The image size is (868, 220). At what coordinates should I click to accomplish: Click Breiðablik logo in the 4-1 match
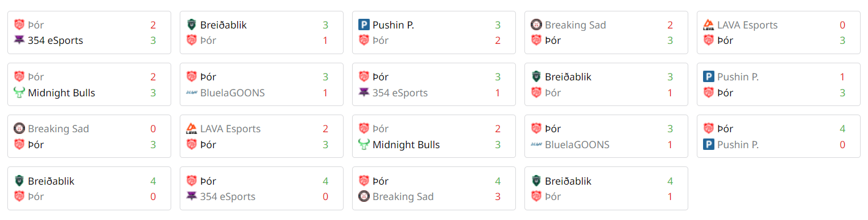coord(536,181)
